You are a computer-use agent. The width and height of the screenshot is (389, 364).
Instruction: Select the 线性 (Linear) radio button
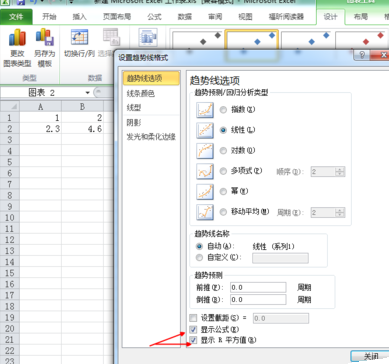click(x=223, y=130)
